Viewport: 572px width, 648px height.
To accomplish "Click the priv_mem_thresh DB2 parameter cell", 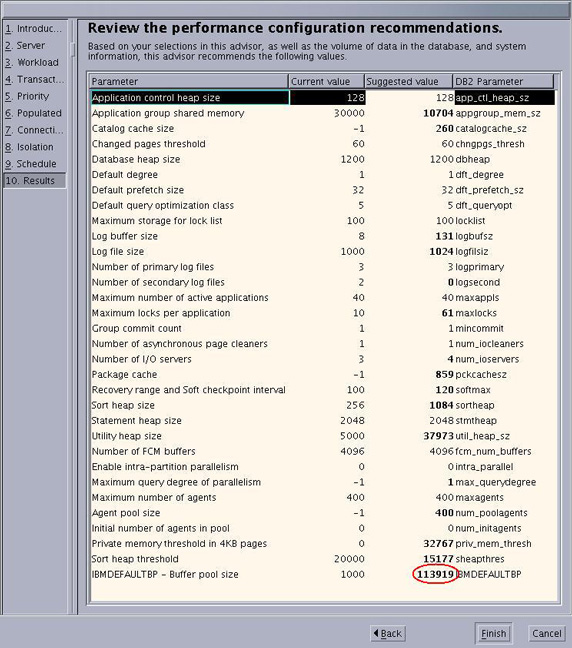I will pyautogui.click(x=493, y=543).
